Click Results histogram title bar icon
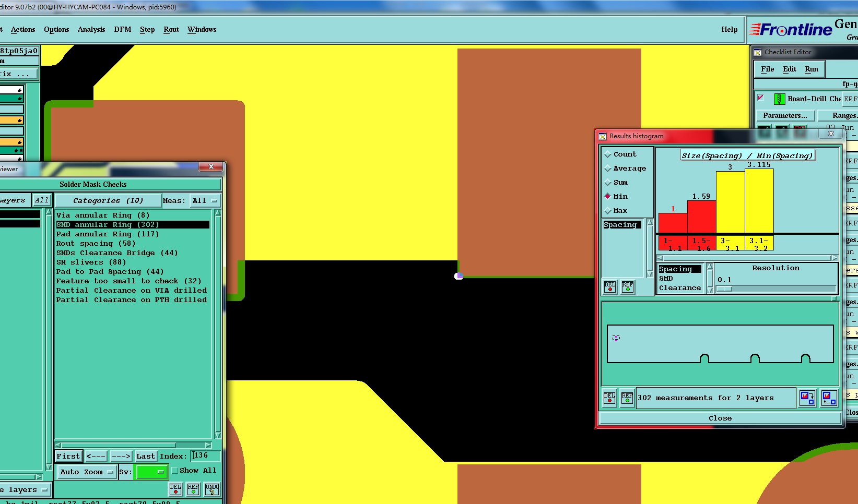 (x=603, y=136)
